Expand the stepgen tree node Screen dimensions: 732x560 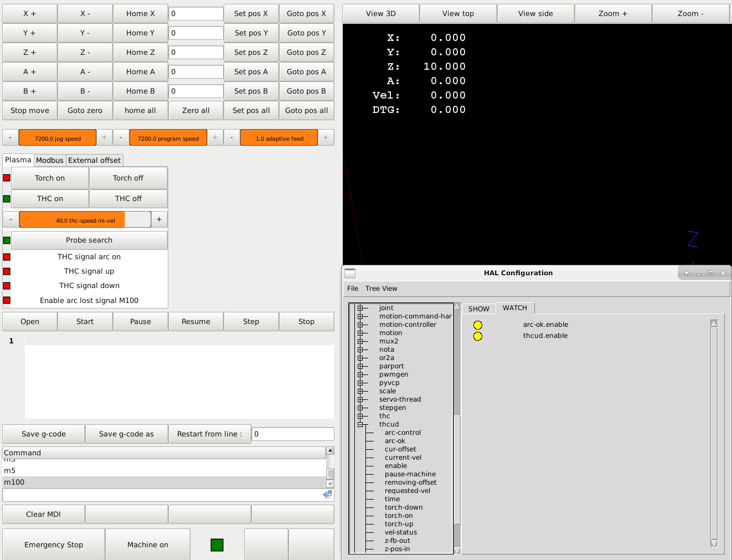[x=360, y=408]
